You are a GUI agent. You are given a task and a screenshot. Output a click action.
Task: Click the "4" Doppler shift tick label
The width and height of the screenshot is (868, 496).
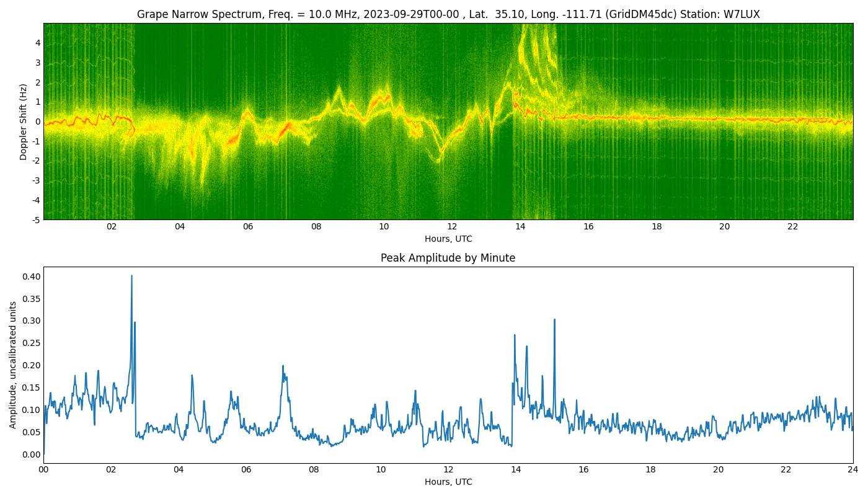tap(38, 43)
